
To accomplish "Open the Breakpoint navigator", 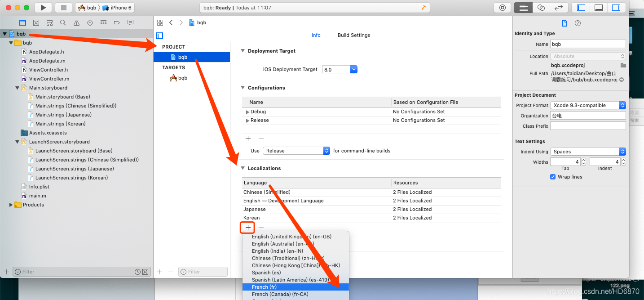I will (117, 22).
